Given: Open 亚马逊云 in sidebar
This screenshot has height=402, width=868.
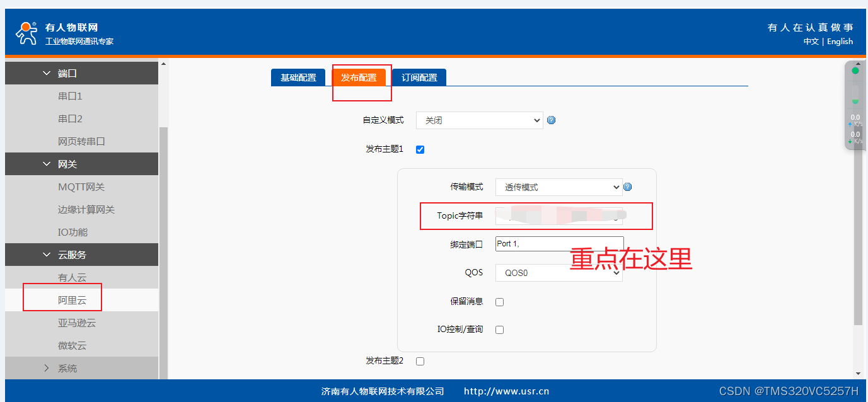Looking at the screenshot, I should coord(81,323).
